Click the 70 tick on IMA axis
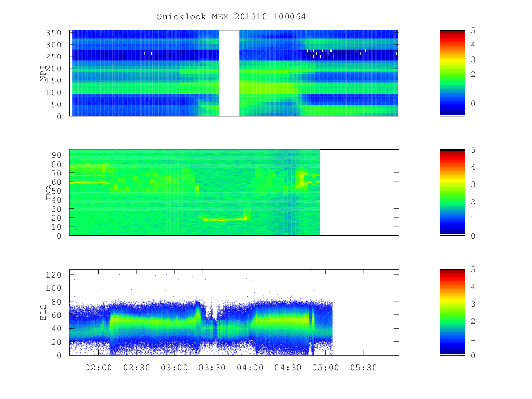Screen dimensions: 532x399 coord(56,173)
